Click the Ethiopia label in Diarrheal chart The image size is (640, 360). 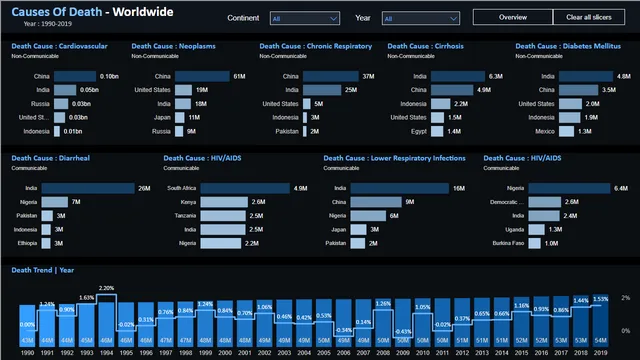point(27,243)
